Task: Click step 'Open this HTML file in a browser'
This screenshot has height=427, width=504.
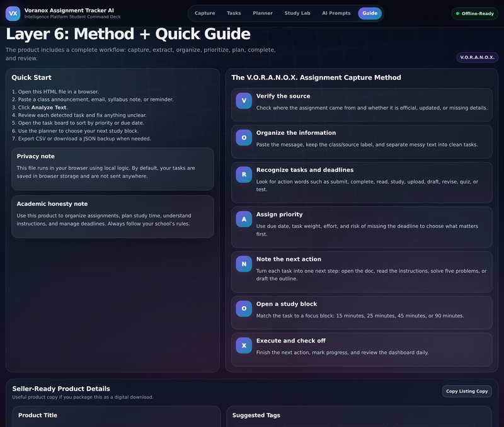Action: tap(58, 91)
